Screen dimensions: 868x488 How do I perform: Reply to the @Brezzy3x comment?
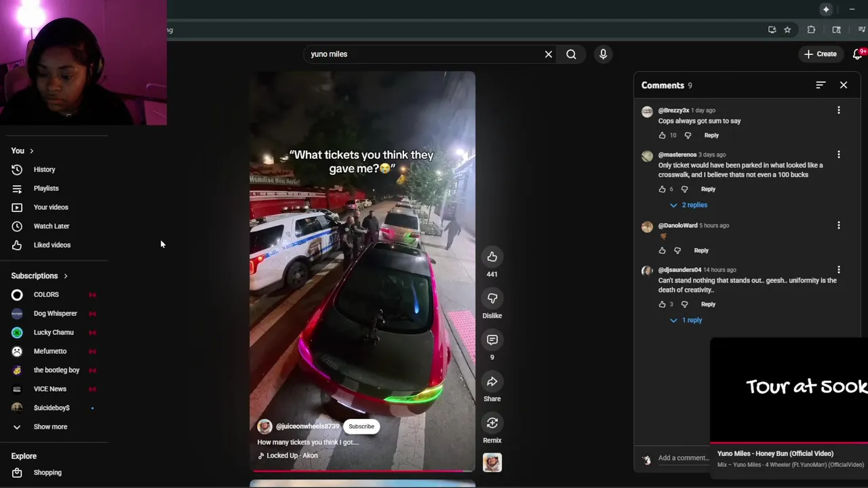[711, 136]
